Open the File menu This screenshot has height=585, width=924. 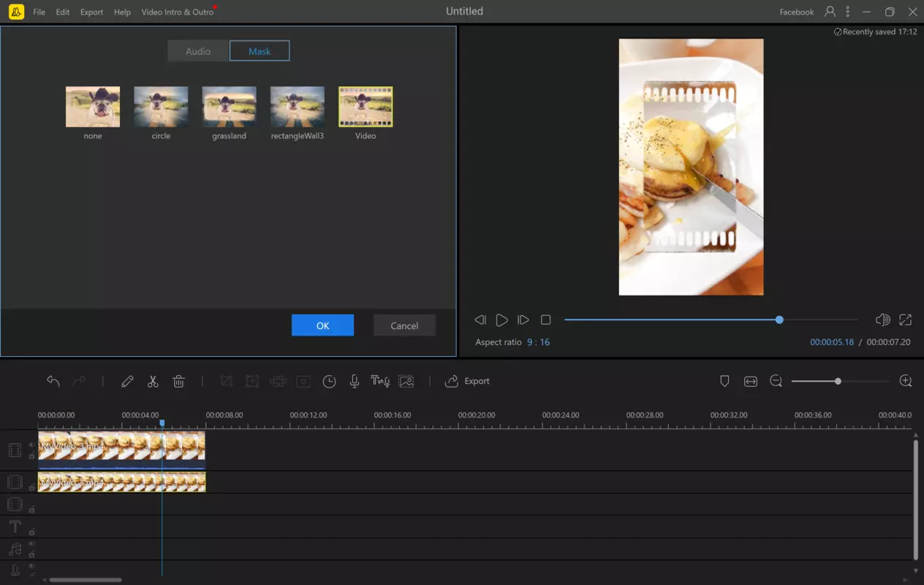click(x=39, y=12)
